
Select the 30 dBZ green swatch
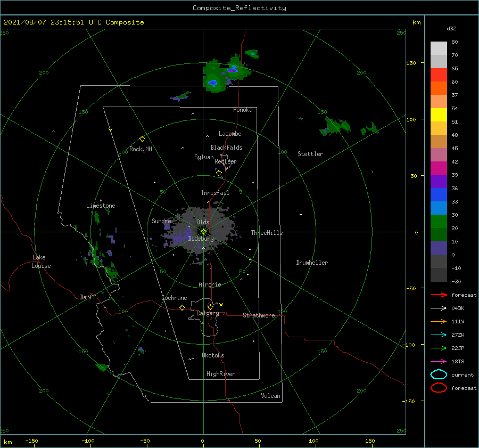pyautogui.click(x=439, y=222)
